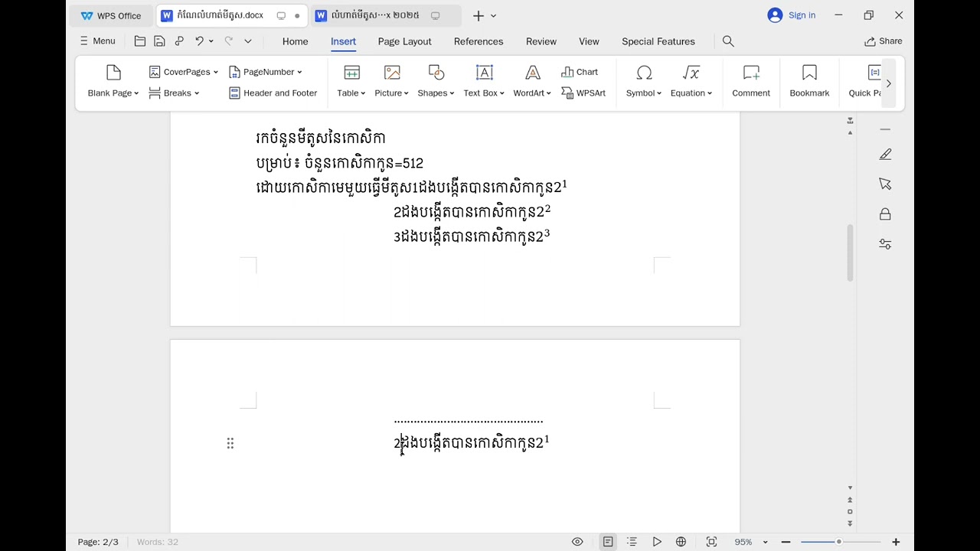This screenshot has height=551, width=980.
Task: Start the play reading mode
Action: [x=657, y=542]
